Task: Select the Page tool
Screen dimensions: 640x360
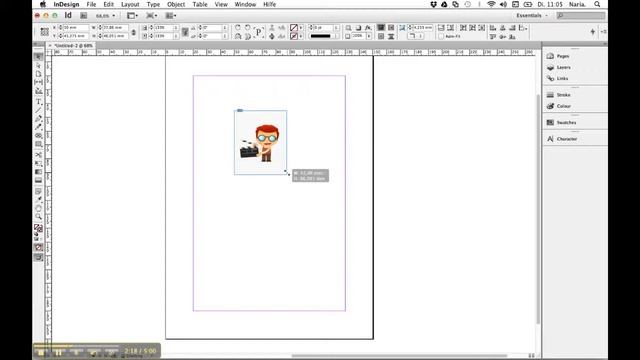Action: click(38, 74)
